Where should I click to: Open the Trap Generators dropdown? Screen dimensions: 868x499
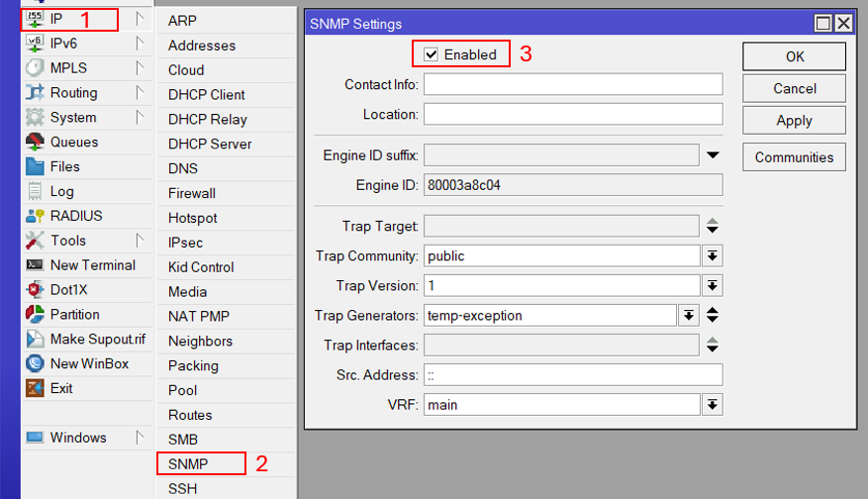coord(689,316)
